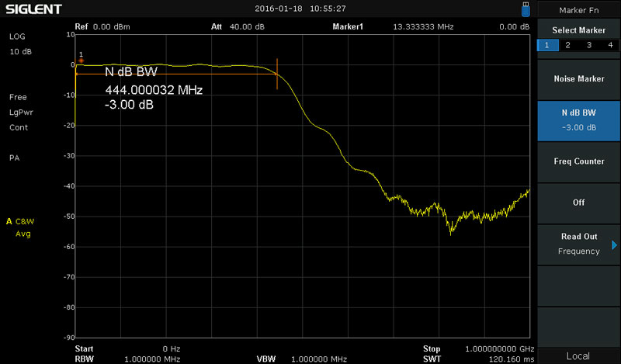This screenshot has height=364, width=621.
Task: Switch to marker 3
Action: click(x=589, y=46)
